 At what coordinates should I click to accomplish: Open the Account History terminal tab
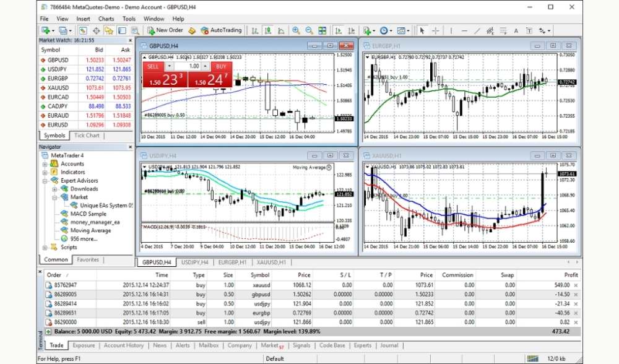(124, 345)
